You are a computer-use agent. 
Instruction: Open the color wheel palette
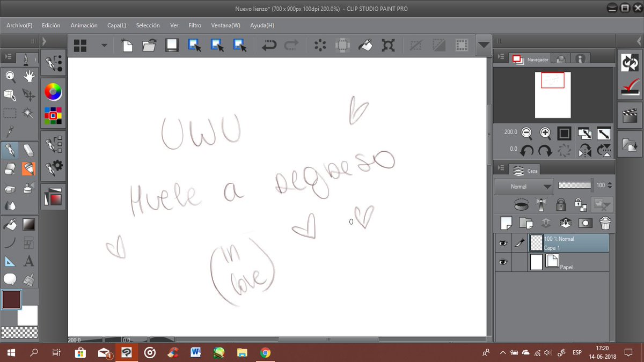(x=53, y=92)
